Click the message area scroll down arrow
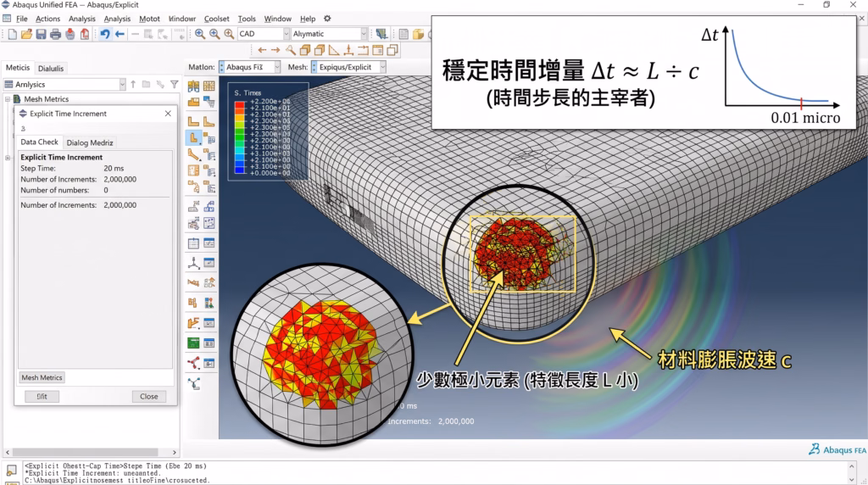The height and width of the screenshot is (485, 868). [x=851, y=480]
